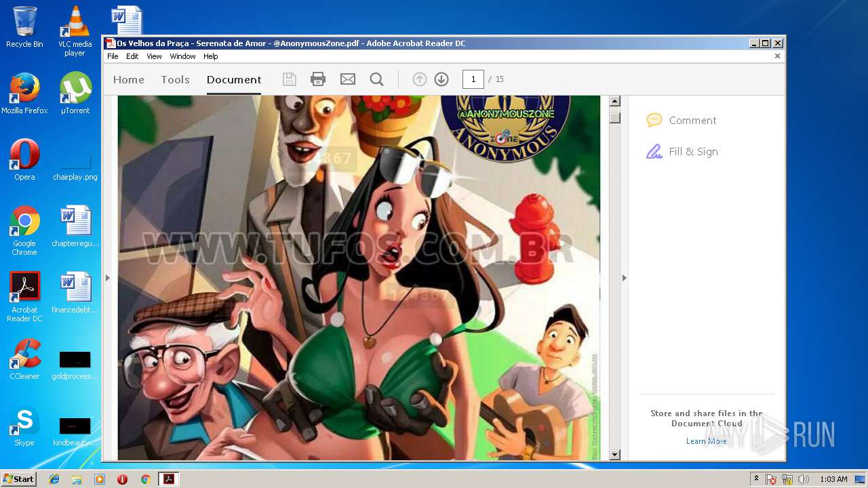Go to the previous page with the up arrow

coord(420,79)
